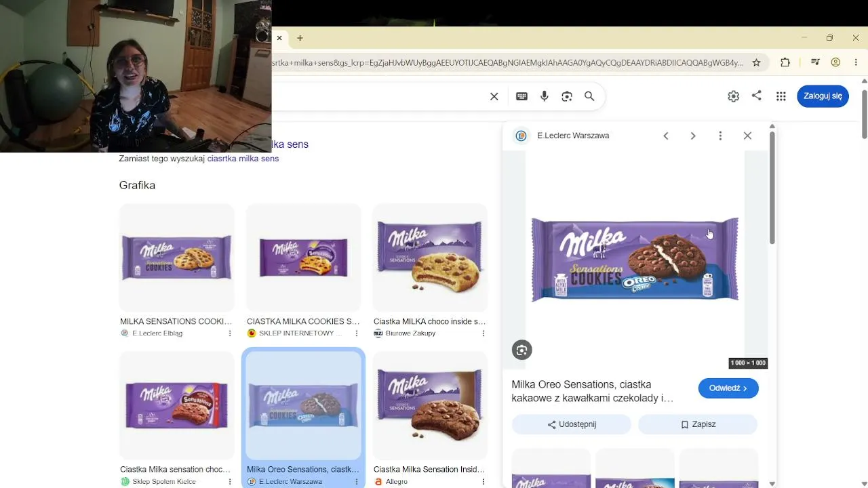Share the search results page
Image resolution: width=868 pixels, height=488 pixels.
[x=756, y=96]
